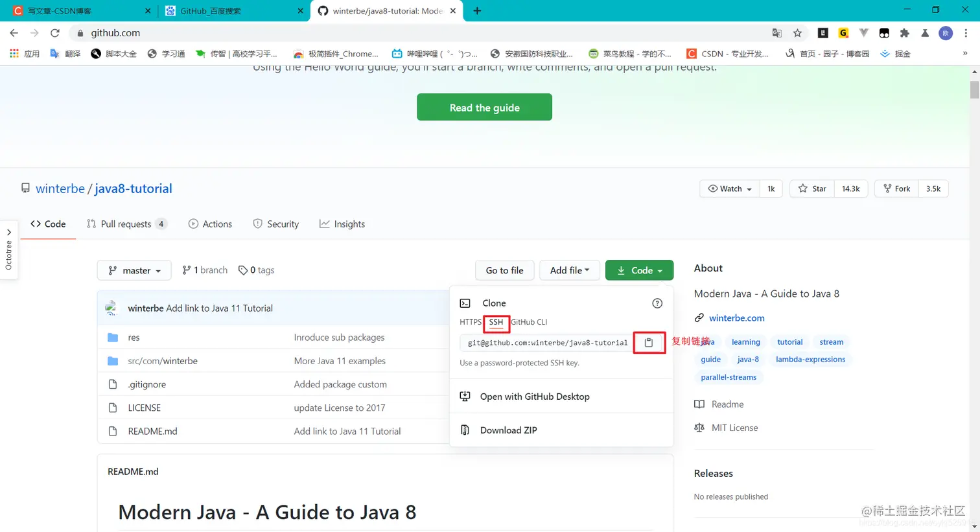Click the bookmark star in address bar
This screenshot has height=532, width=980.
797,33
